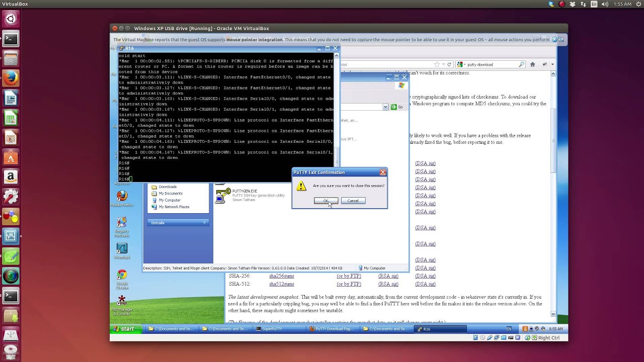Open camera lens application dock icon
644x362 pixels.
(x=11, y=276)
